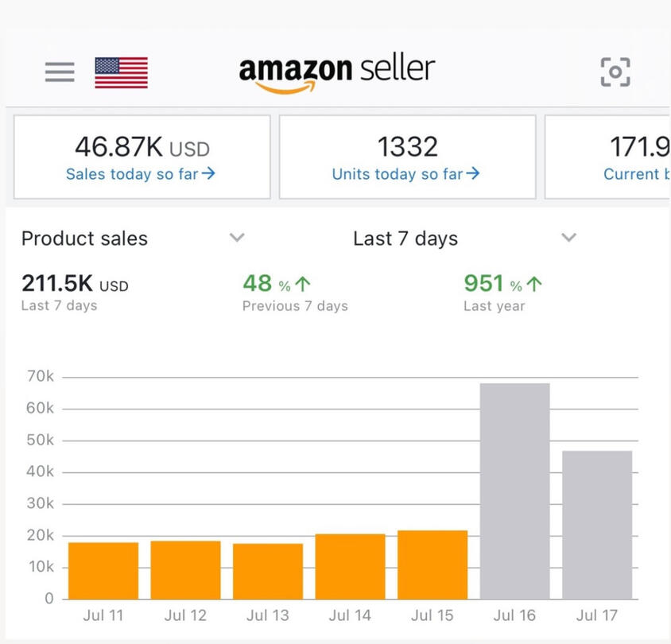This screenshot has width=671, height=644.
Task: Select the Jul 14 orange bar
Action: 350,566
